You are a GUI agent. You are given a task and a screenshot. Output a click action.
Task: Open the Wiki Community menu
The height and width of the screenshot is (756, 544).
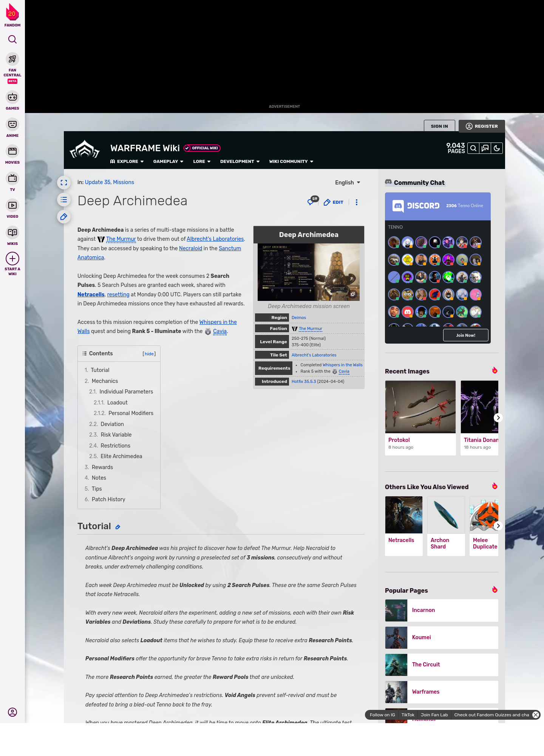point(291,161)
